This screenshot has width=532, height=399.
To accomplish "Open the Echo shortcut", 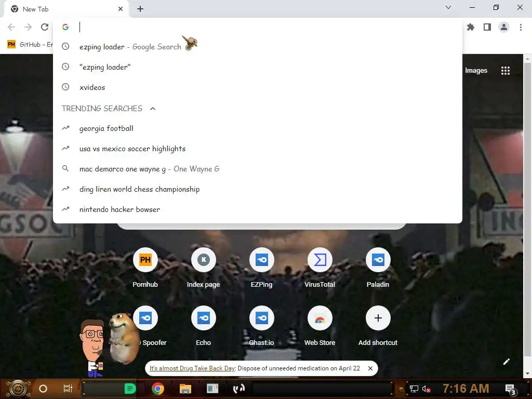I will click(203, 326).
